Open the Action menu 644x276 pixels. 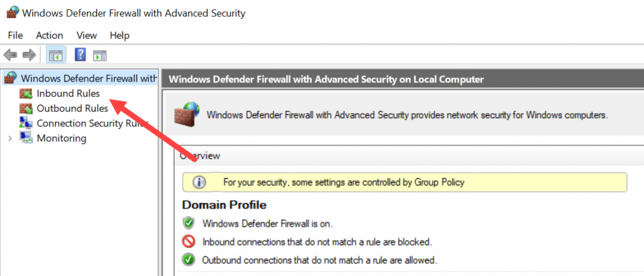point(49,35)
